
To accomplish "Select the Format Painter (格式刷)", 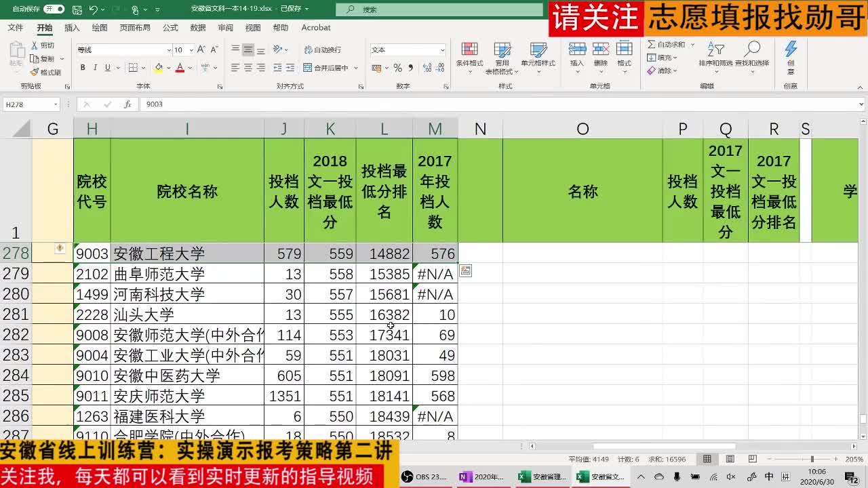I will point(45,72).
